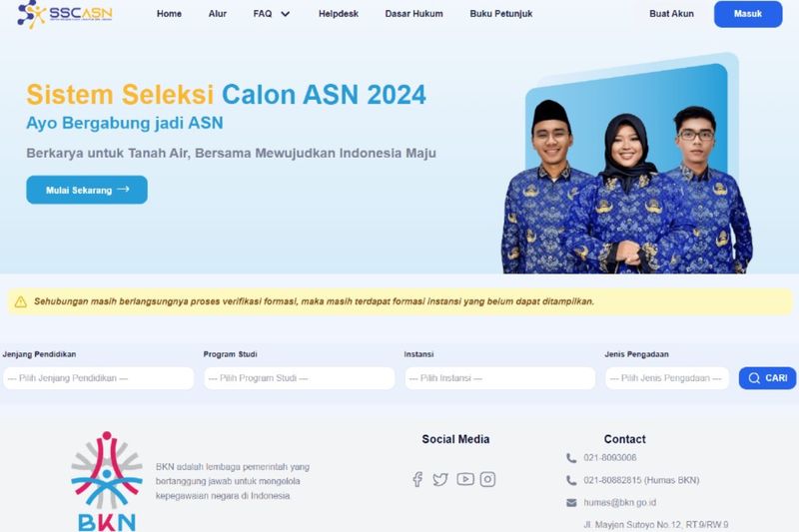Open the YouTube social media icon

[465, 479]
